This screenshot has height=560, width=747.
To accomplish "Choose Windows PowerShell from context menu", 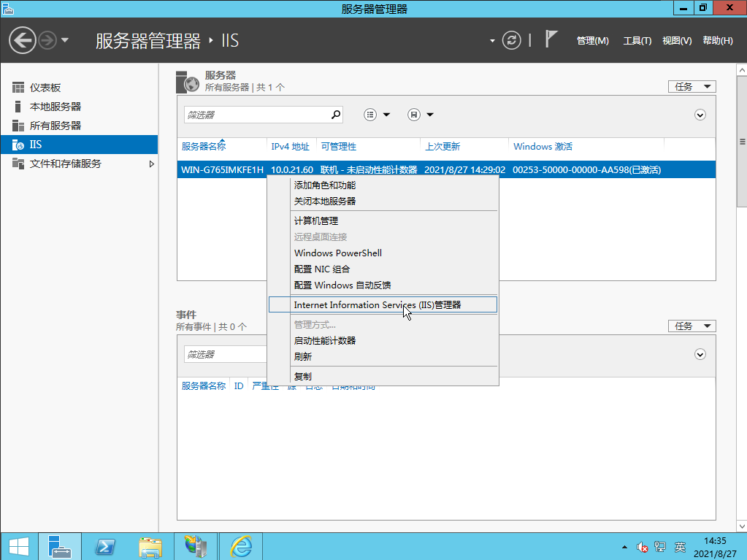I will [338, 253].
